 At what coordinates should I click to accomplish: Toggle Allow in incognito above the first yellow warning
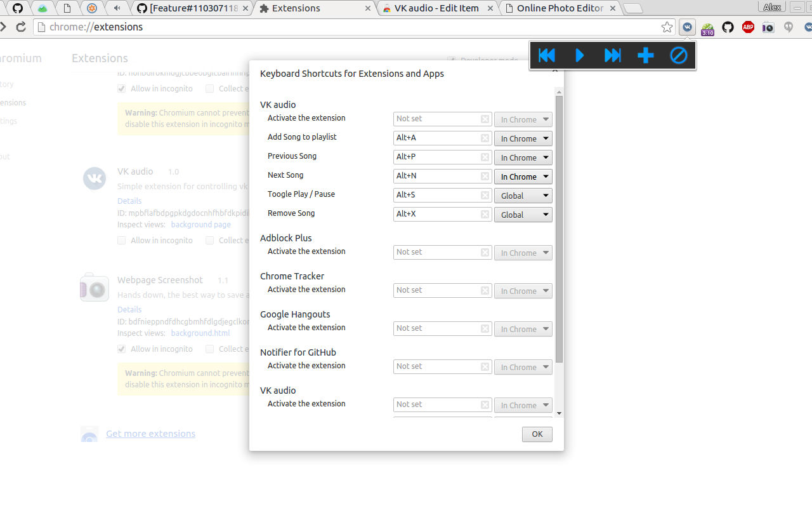click(121, 89)
